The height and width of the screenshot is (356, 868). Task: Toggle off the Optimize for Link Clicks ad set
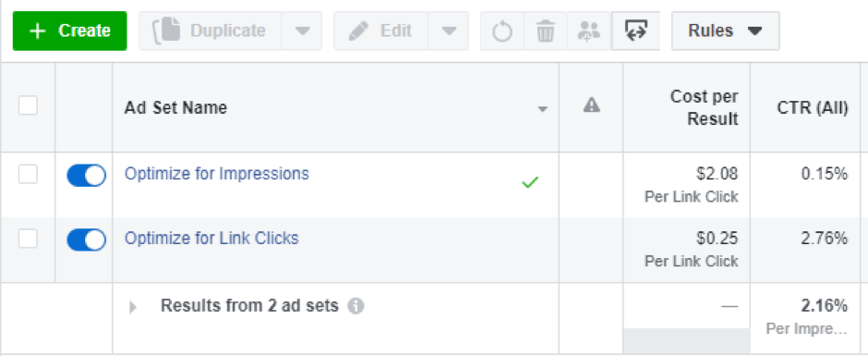(87, 240)
